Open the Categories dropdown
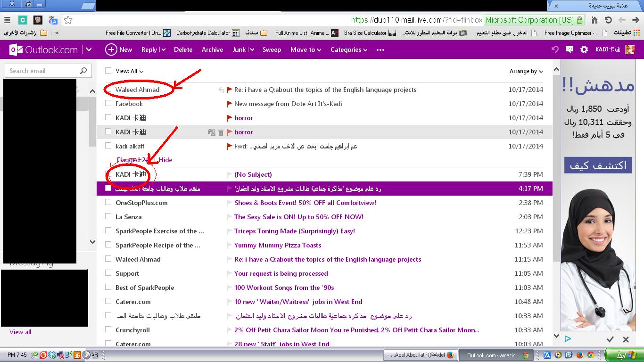Image resolution: width=644 pixels, height=362 pixels. pyautogui.click(x=349, y=49)
